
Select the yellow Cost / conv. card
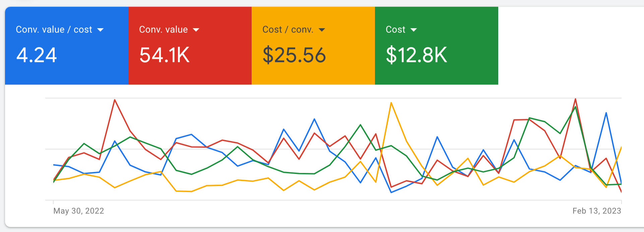(313, 45)
